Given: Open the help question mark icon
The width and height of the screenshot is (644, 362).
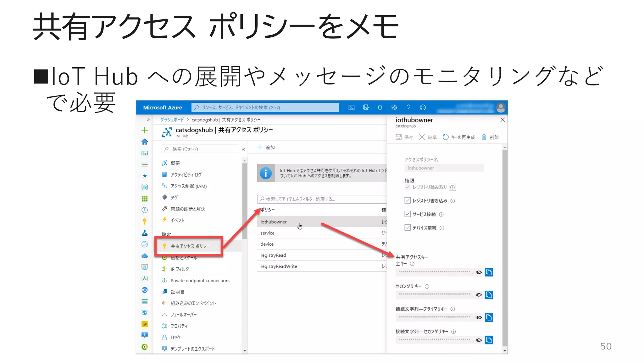Looking at the screenshot, I should coord(408,107).
